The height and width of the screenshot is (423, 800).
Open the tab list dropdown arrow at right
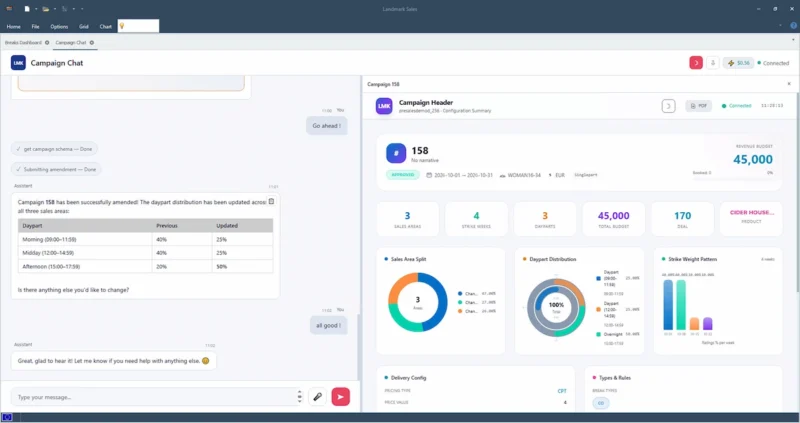coord(793,40)
